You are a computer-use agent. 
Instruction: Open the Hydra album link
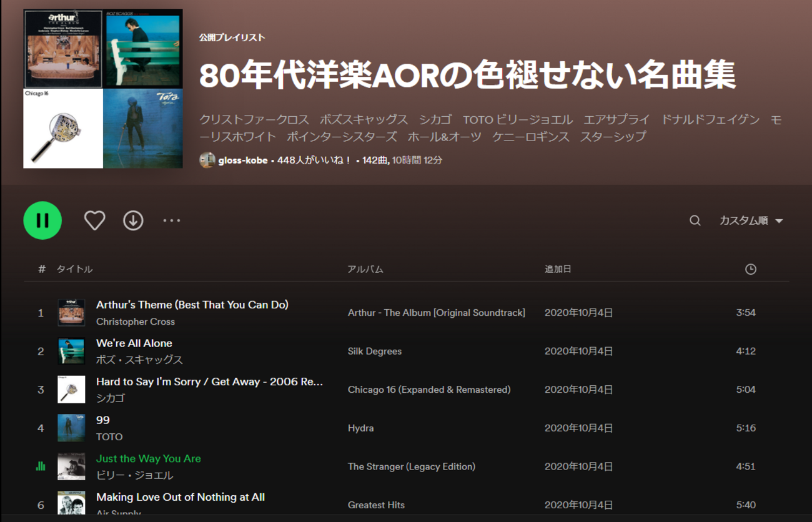(361, 428)
